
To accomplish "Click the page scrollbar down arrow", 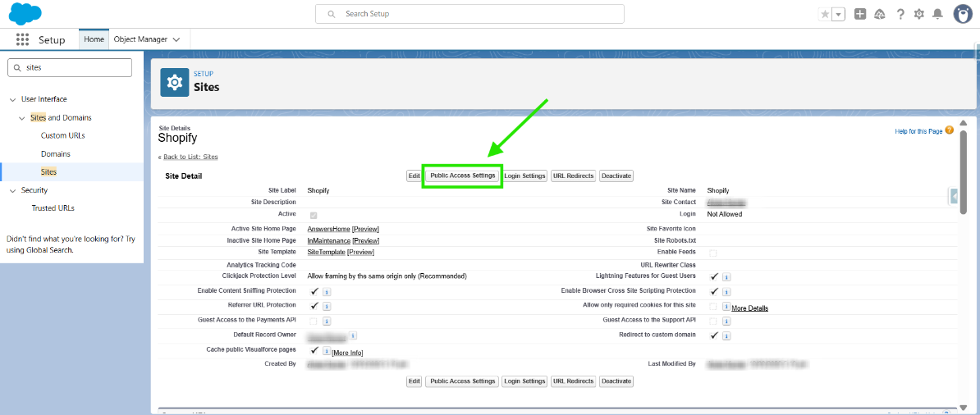I will point(963,407).
